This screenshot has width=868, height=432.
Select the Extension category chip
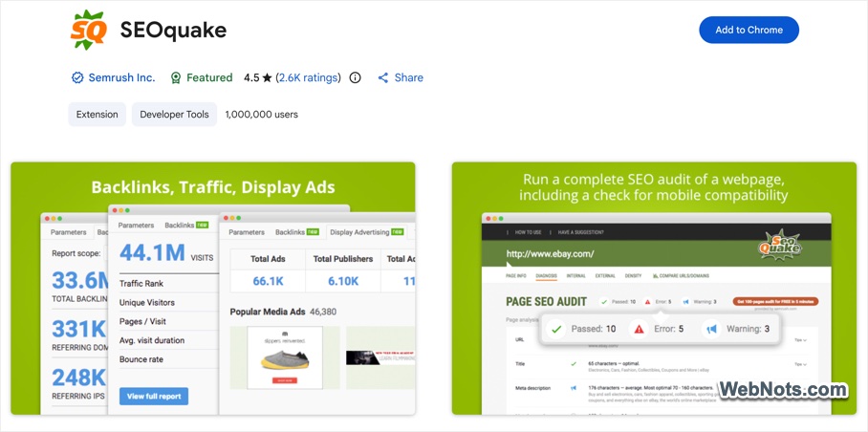tap(97, 115)
